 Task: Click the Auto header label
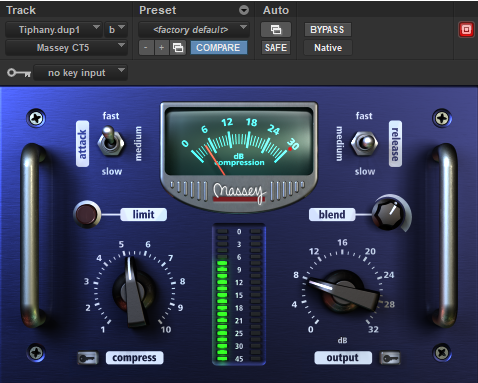tap(276, 10)
